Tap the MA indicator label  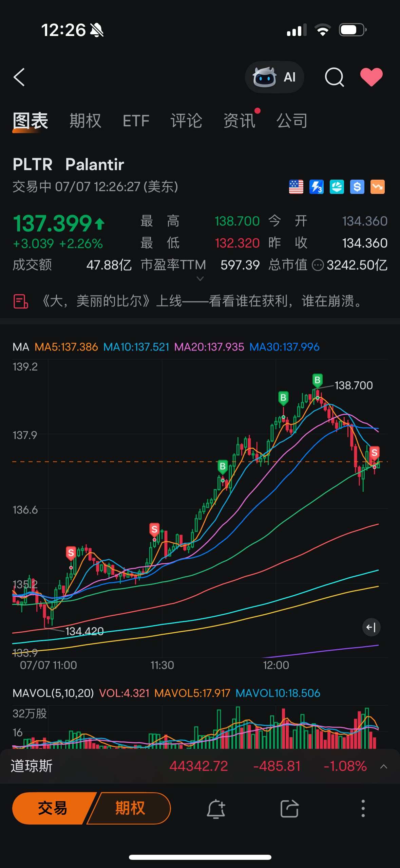tap(21, 347)
